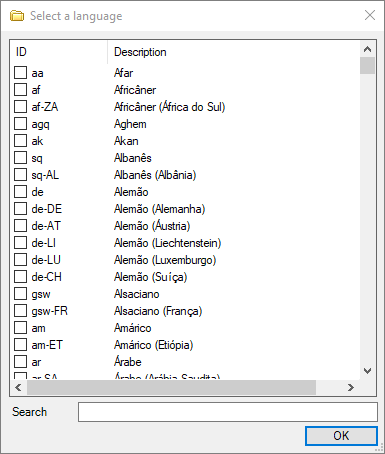Check the de-DE checkbox

(20, 209)
